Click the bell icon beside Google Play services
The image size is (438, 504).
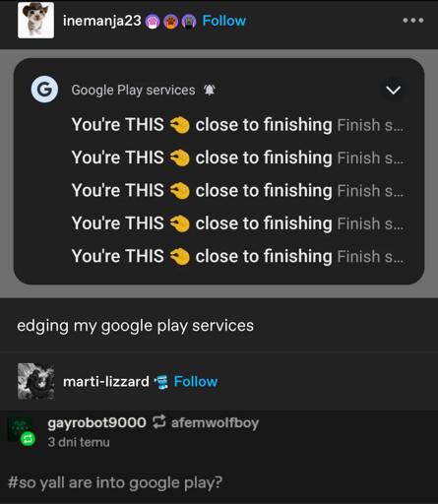pos(210,90)
